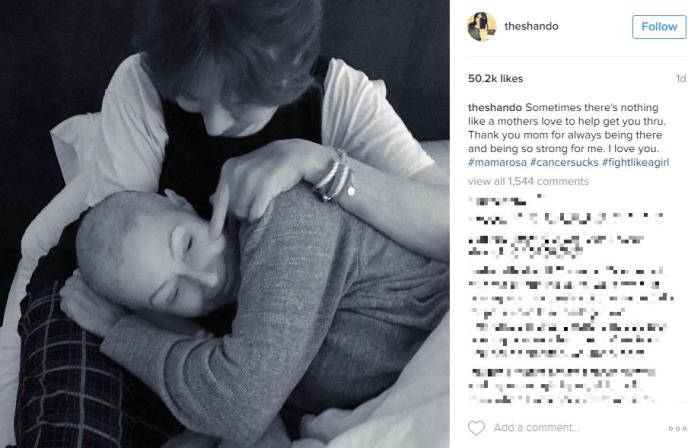Click the first blurred commenter name
Image resolution: width=688 pixels, height=448 pixels.
click(498, 201)
